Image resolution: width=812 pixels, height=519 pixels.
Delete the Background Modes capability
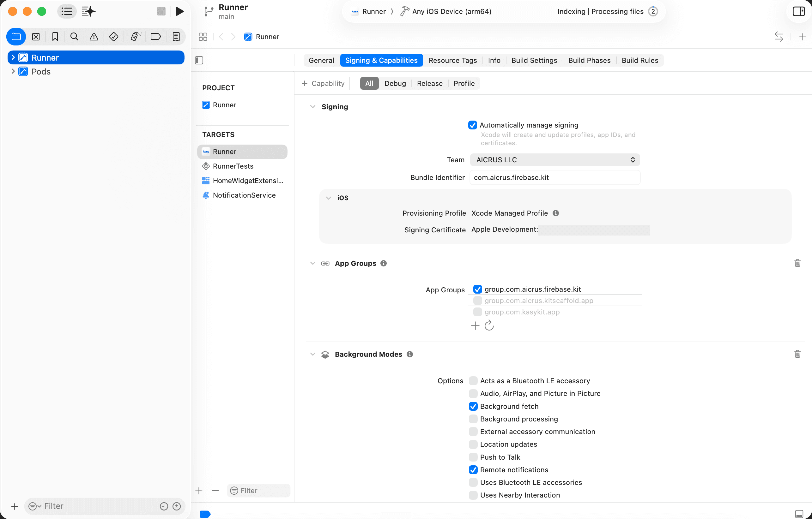tap(797, 354)
